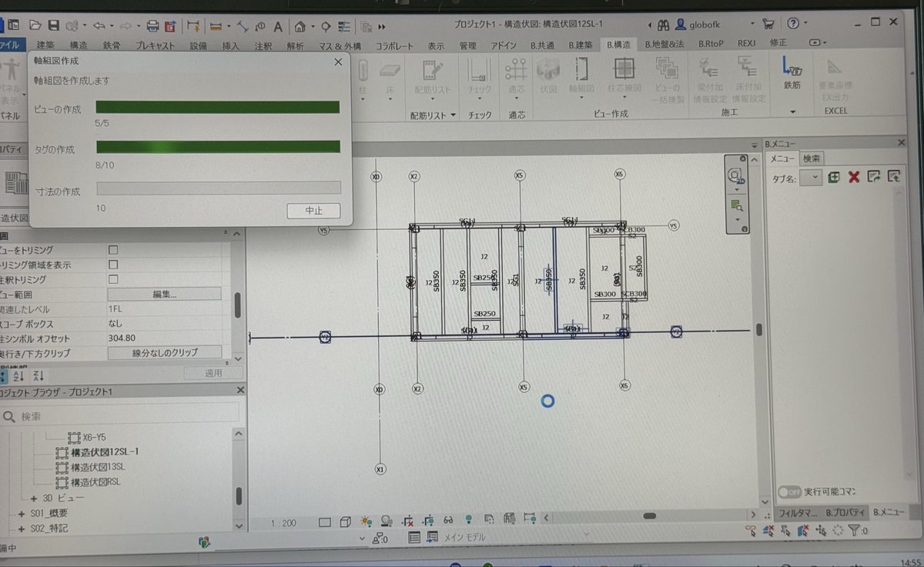Open the 配筋リスト panel dropdown arrow
This screenshot has width=924, height=567.
(454, 115)
